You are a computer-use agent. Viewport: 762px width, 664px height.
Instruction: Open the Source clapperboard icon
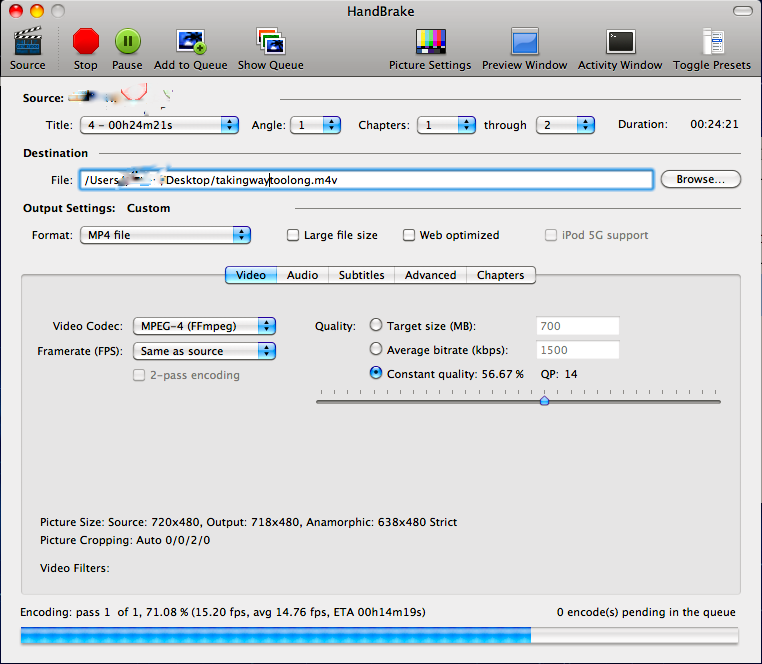click(28, 41)
